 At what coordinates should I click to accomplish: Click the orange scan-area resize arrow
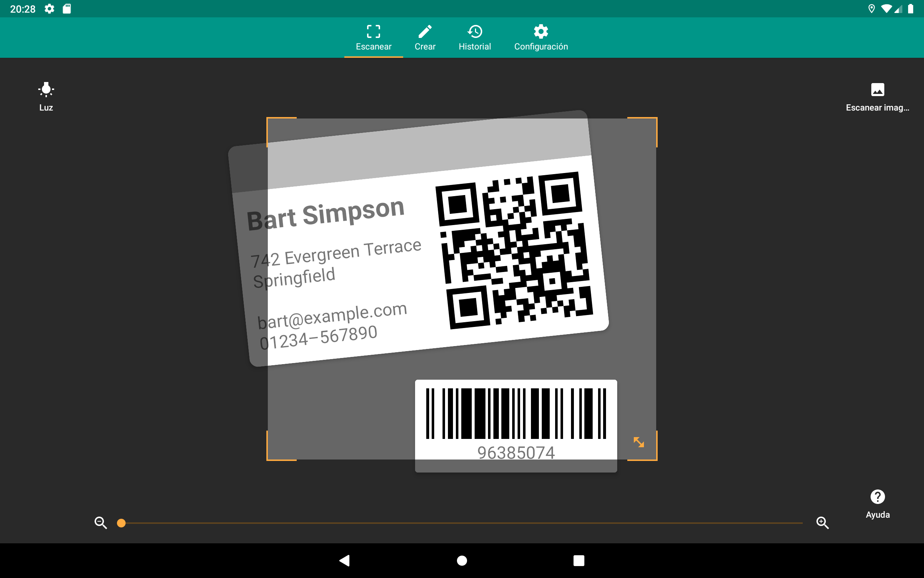[638, 442]
